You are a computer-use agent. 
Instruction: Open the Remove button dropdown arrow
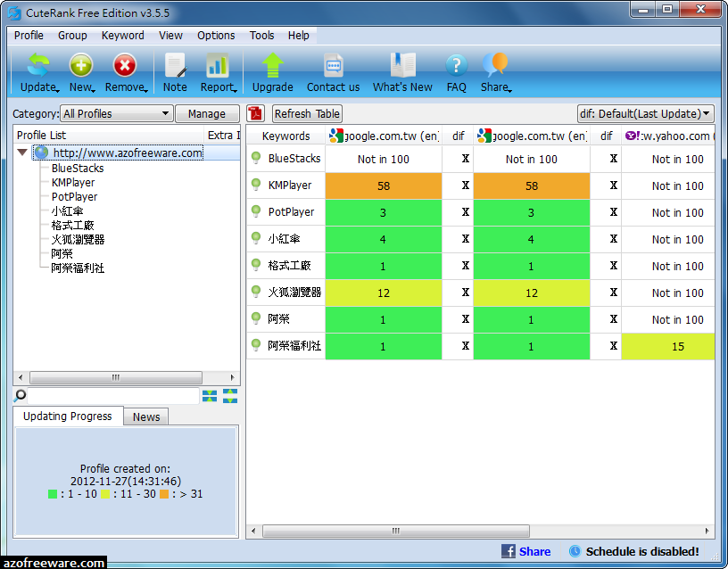click(145, 91)
